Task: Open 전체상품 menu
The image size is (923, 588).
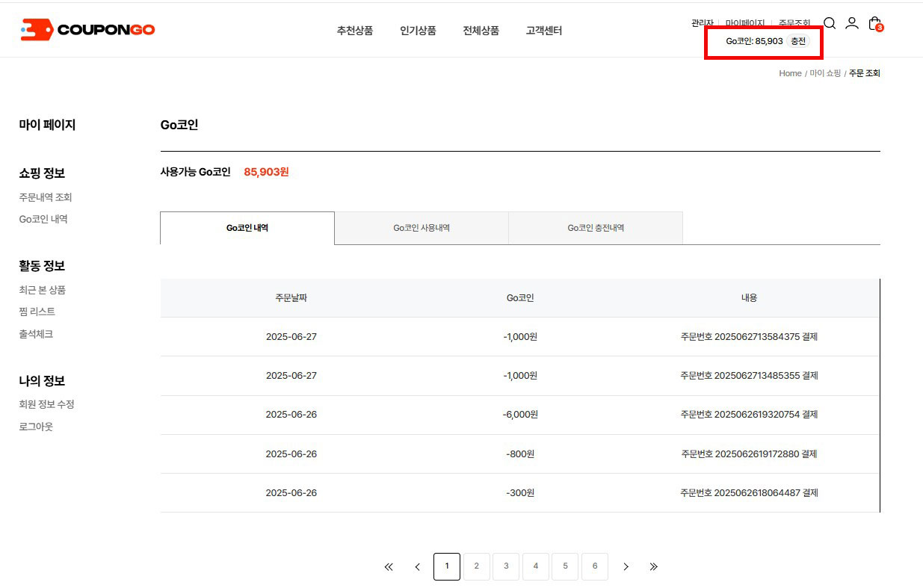Action: 481,31
